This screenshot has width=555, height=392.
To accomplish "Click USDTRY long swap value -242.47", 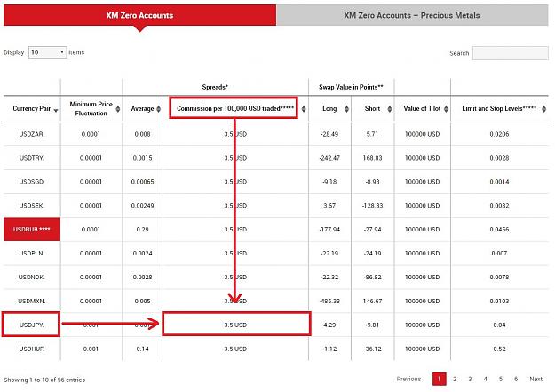I will (x=329, y=158).
